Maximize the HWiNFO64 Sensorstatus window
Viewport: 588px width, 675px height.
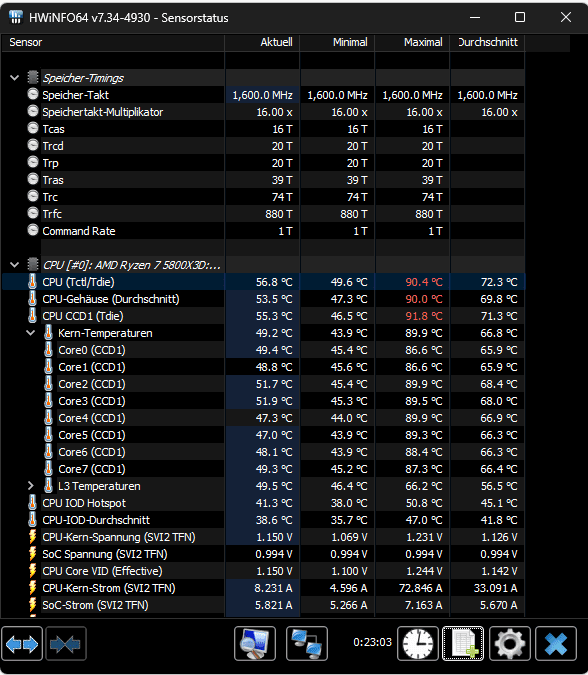(520, 17)
